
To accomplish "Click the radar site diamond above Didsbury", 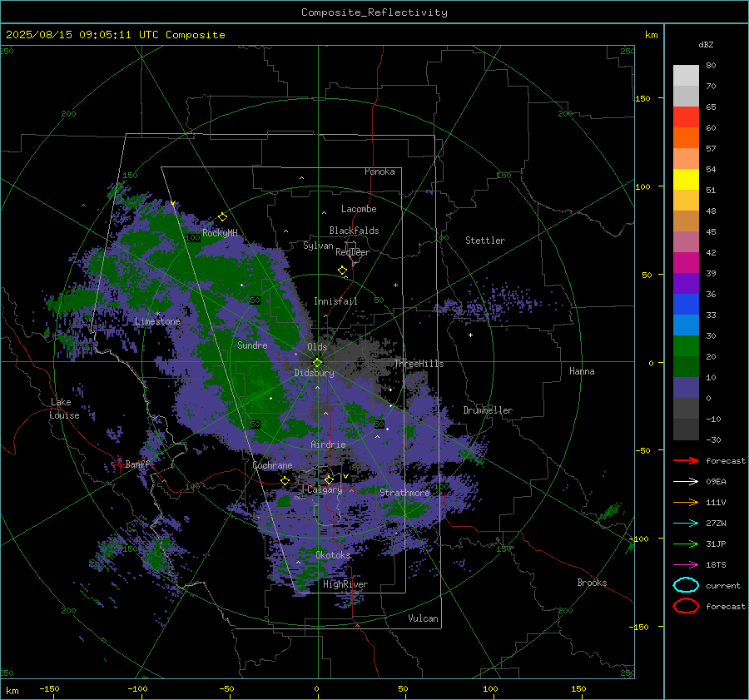I will 317,363.
